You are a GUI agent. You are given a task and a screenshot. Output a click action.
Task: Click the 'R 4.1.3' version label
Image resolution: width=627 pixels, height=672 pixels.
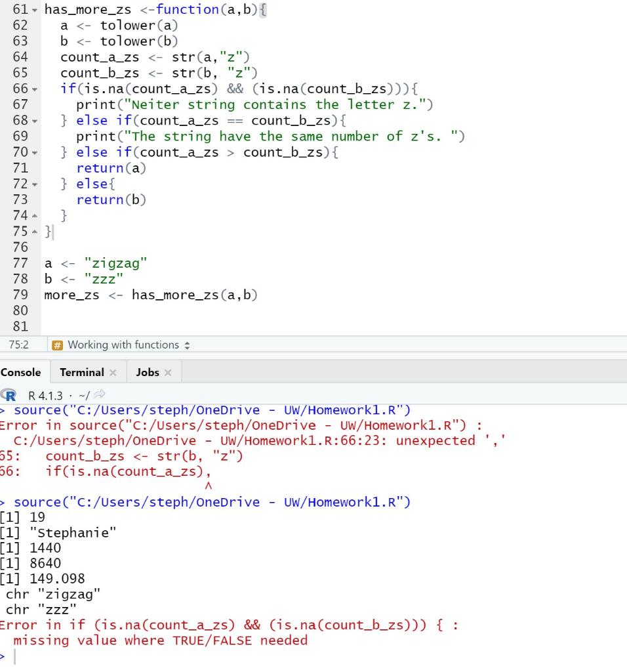coord(45,396)
